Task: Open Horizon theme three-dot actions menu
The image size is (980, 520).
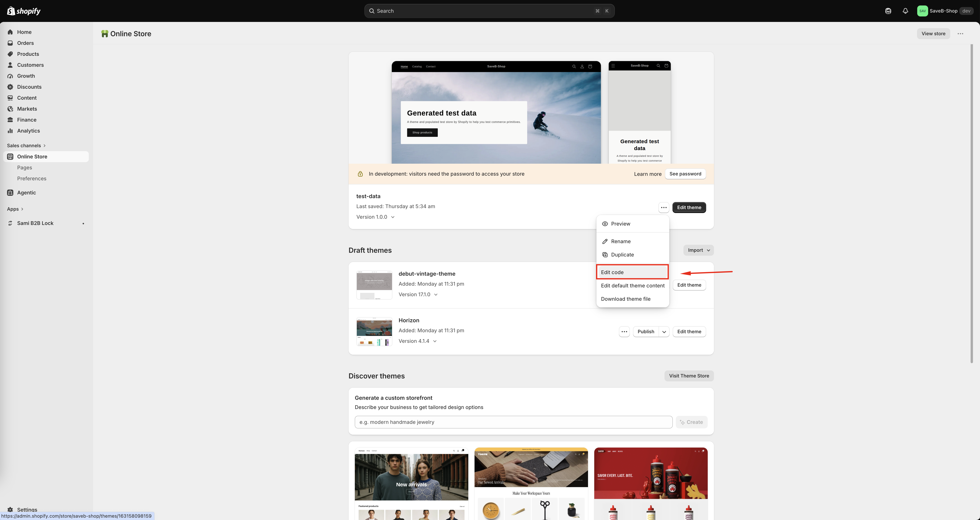Action: point(624,332)
